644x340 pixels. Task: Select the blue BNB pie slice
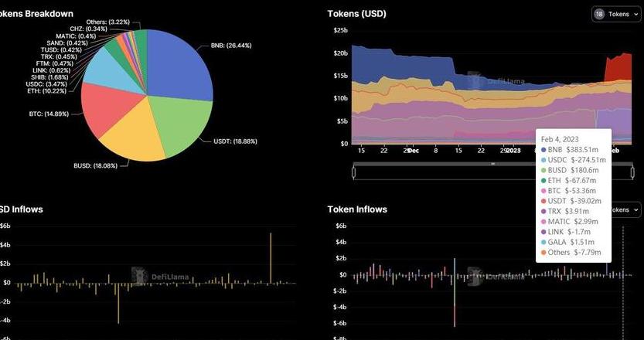pyautogui.click(x=181, y=66)
